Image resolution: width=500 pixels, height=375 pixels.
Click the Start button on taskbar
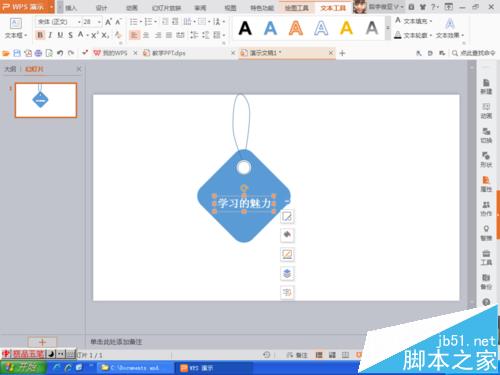pos(23,368)
